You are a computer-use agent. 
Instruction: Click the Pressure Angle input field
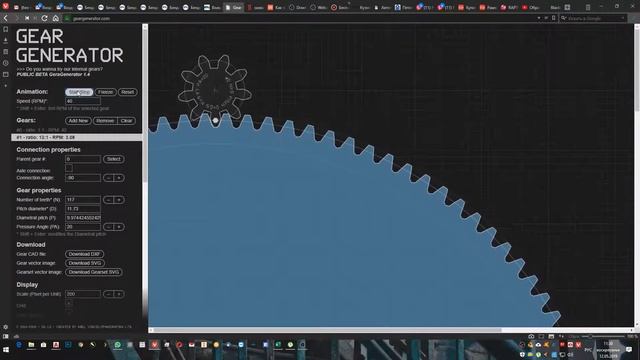click(83, 227)
